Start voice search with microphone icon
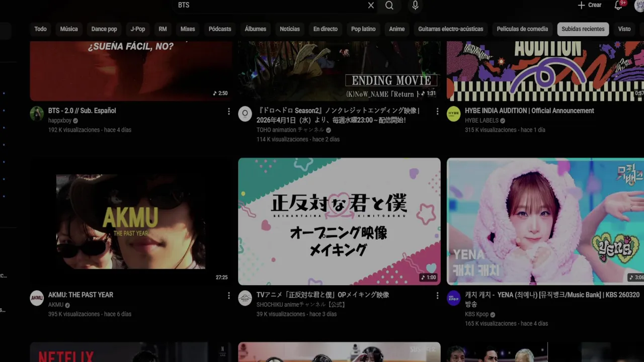644x362 pixels. (x=415, y=5)
